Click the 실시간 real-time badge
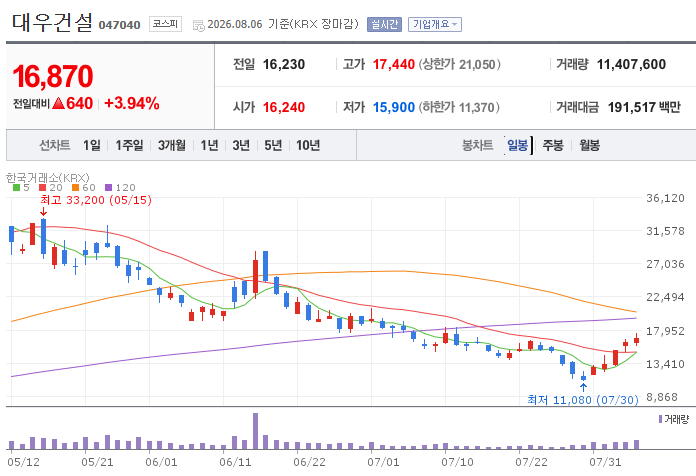 click(384, 24)
